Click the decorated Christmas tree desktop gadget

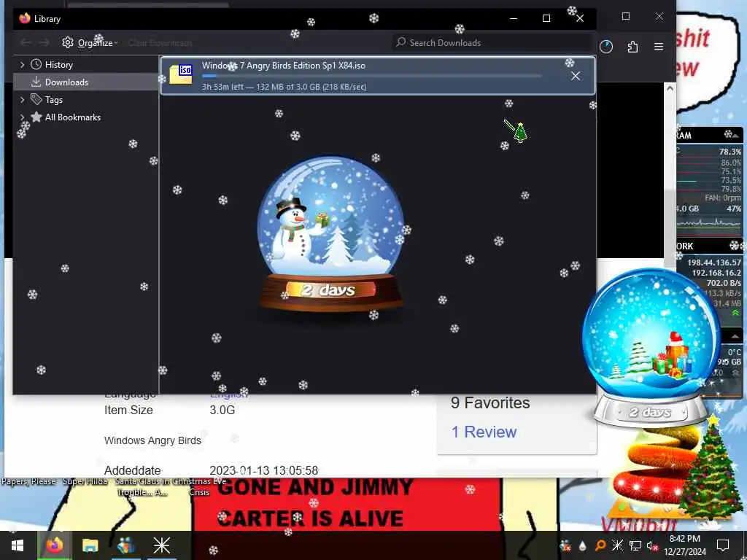point(712,469)
